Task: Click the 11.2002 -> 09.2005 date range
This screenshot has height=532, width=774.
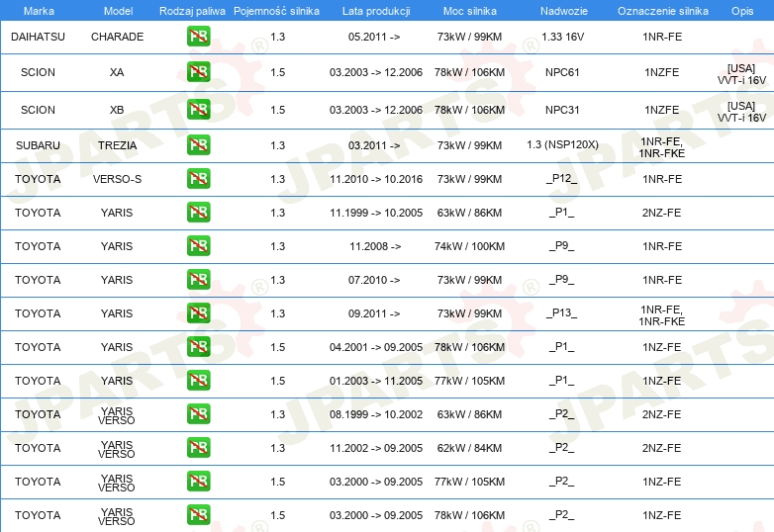Action: [376, 448]
